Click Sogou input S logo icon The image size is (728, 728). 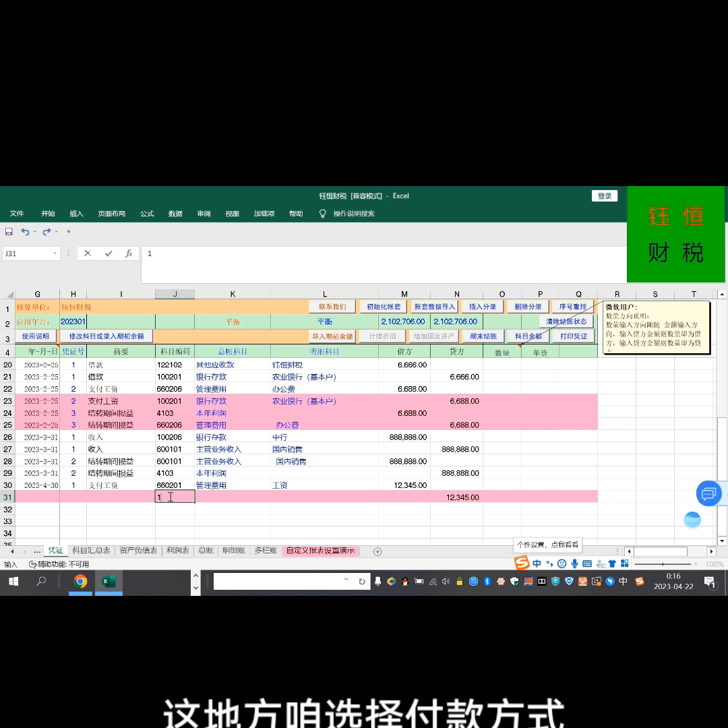[x=522, y=563]
